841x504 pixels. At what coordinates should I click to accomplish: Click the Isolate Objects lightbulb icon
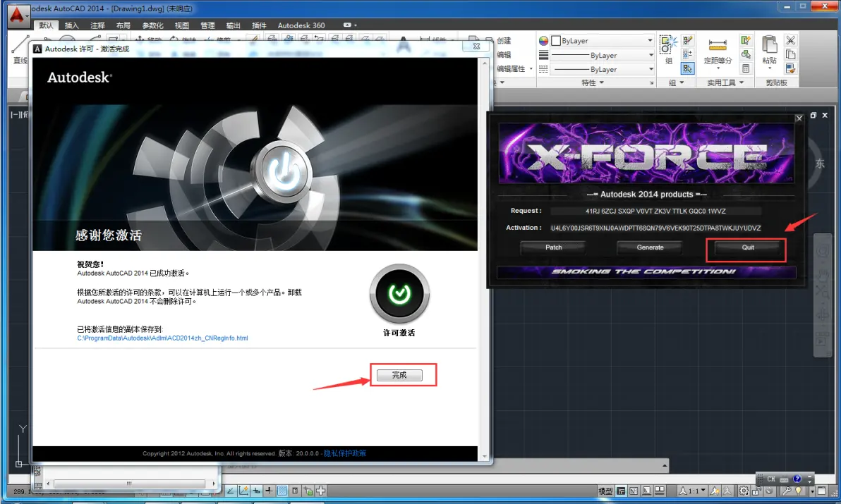click(799, 491)
